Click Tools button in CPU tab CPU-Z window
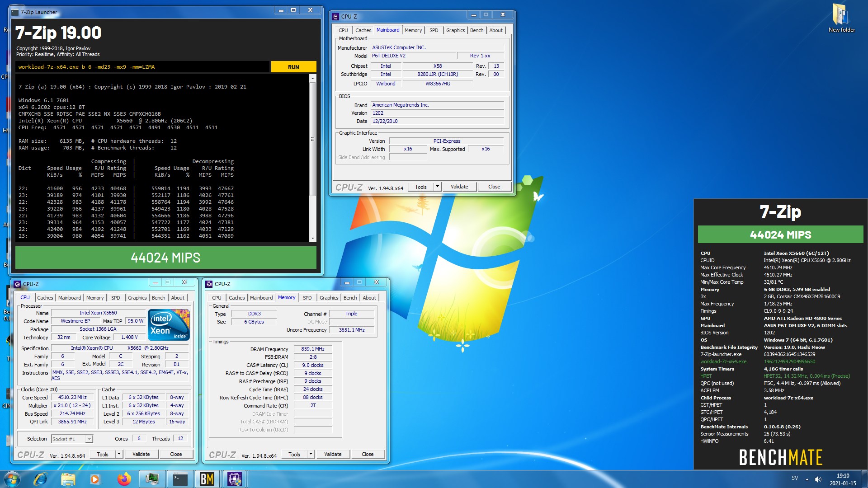Image resolution: width=868 pixels, height=488 pixels. (x=103, y=455)
